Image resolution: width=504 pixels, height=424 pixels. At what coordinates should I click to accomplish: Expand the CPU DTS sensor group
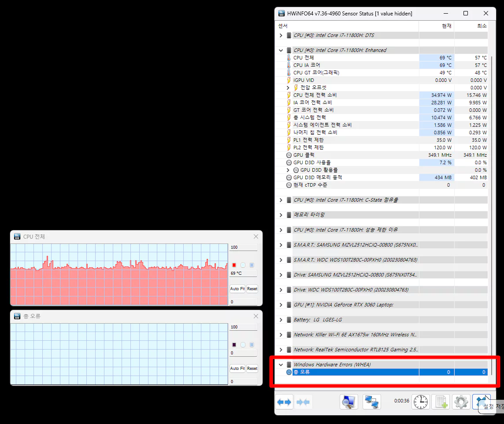[x=281, y=35]
